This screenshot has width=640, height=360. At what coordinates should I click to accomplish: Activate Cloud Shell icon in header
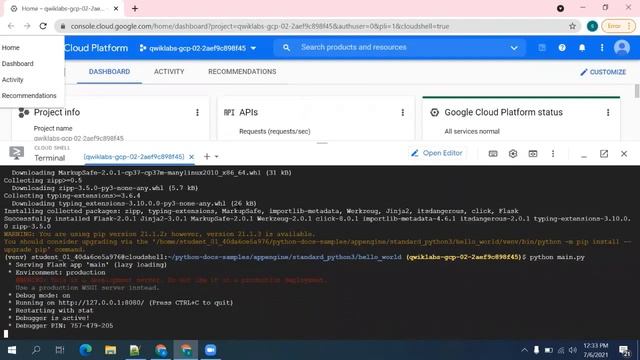click(x=542, y=48)
